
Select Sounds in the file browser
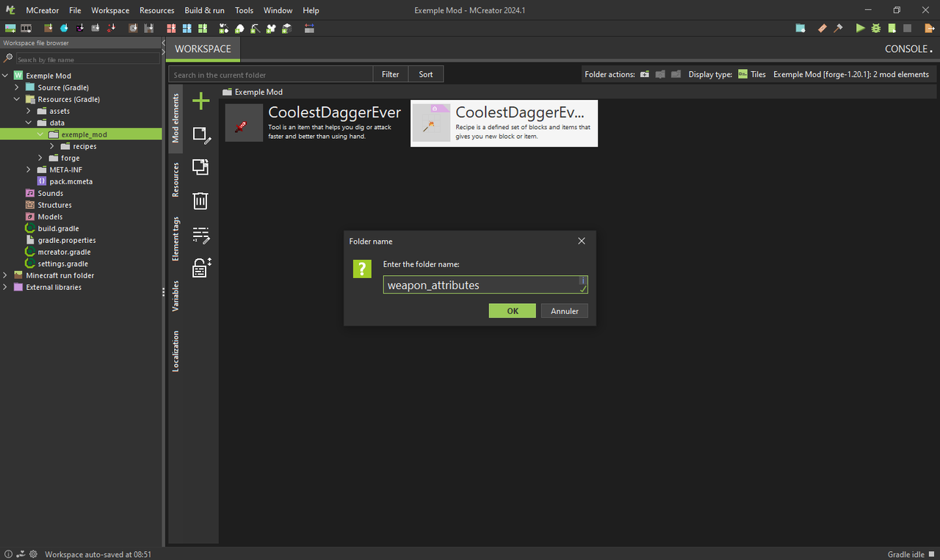tap(50, 193)
